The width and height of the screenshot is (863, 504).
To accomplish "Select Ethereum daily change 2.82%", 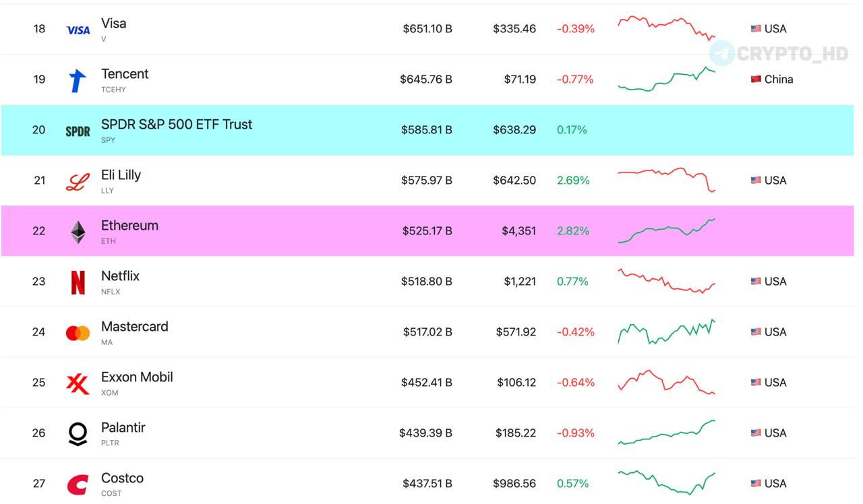I will 573,230.
